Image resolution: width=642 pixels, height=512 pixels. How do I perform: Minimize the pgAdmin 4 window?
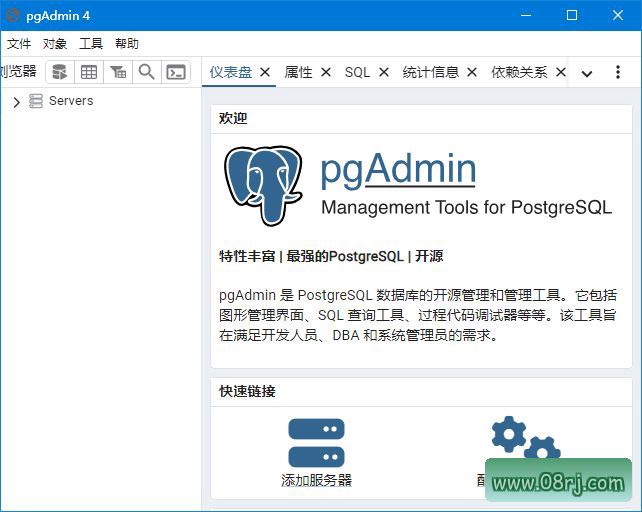pyautogui.click(x=526, y=16)
